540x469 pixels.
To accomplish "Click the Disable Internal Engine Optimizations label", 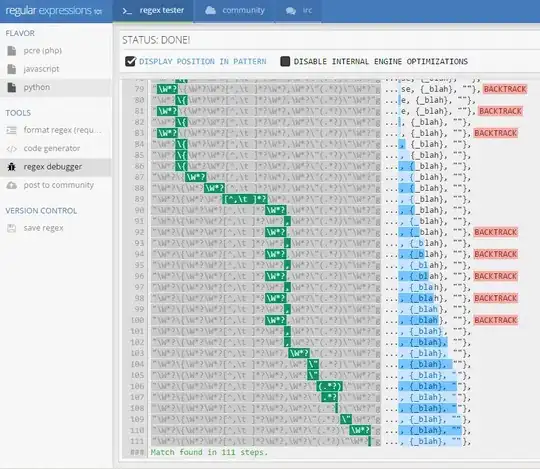I will 381,61.
